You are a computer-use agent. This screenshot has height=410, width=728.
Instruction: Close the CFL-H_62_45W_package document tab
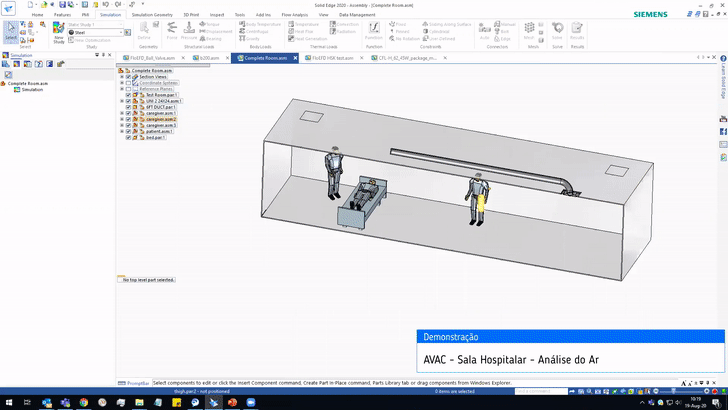click(x=445, y=58)
